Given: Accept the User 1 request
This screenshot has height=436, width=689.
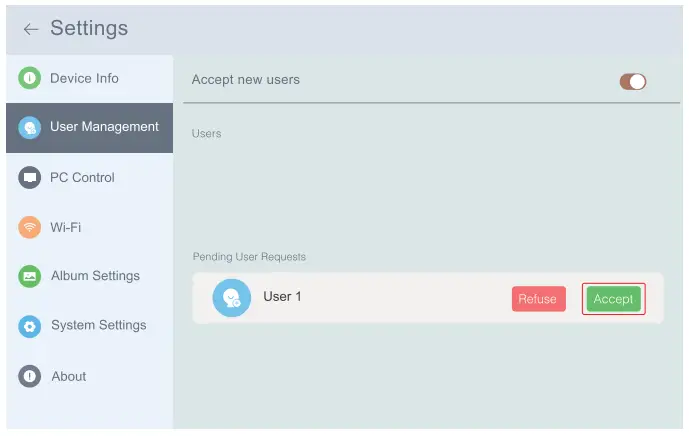Looking at the screenshot, I should [613, 299].
